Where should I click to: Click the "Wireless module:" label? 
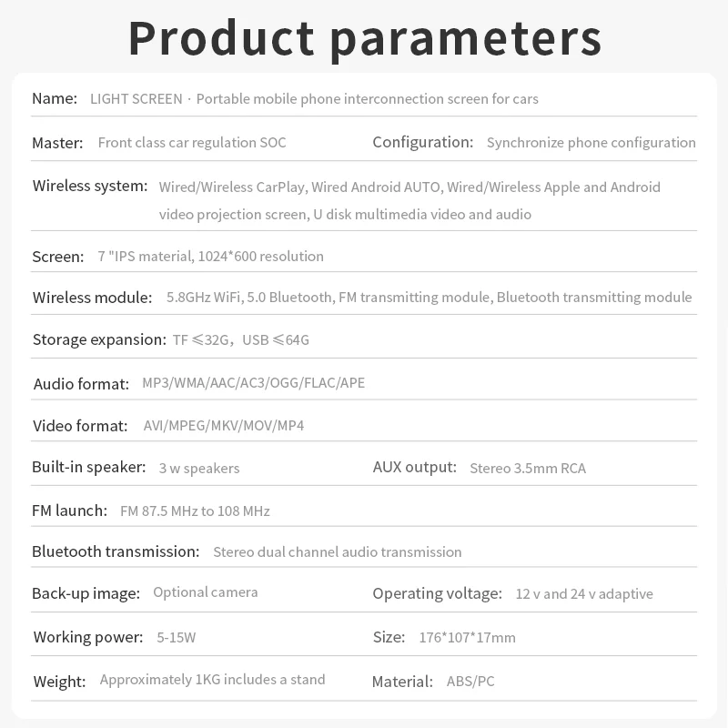92,298
